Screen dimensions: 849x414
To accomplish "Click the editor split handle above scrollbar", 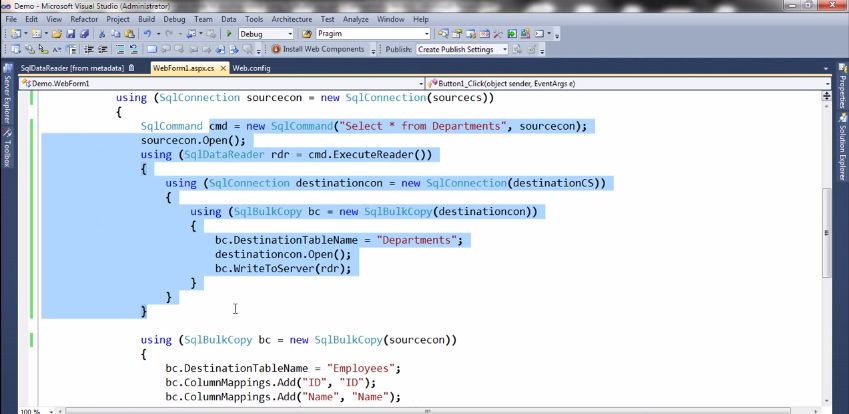I will coord(826,94).
